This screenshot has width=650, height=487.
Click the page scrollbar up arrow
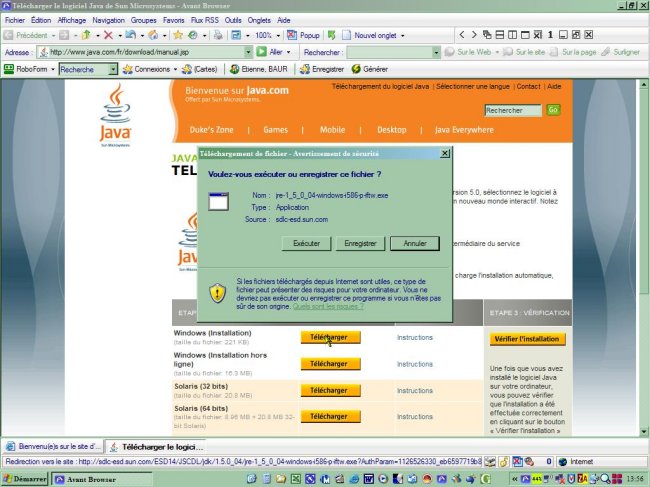644,84
